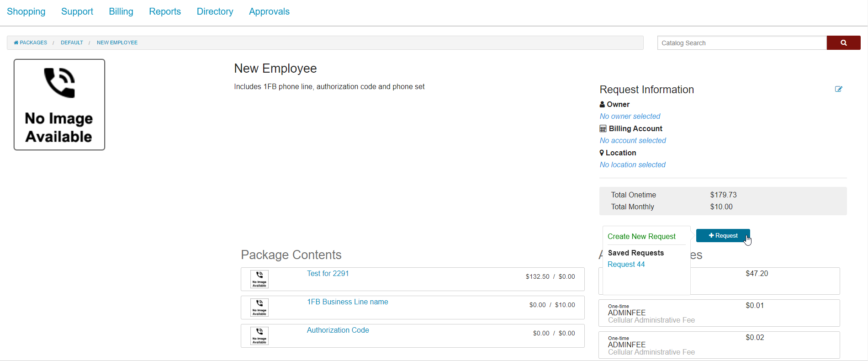Viewport: 868px width, 361px height.
Task: Click the magnifier search button
Action: pos(843,43)
